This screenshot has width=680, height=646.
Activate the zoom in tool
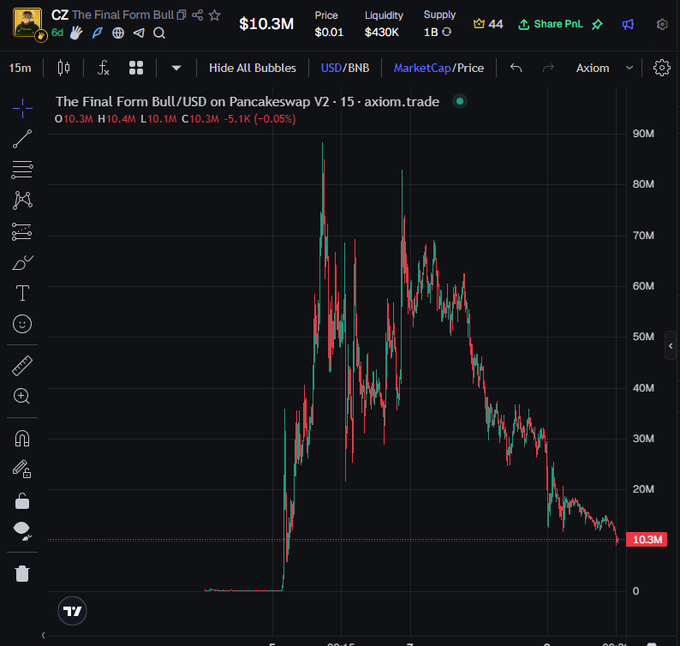[22, 396]
